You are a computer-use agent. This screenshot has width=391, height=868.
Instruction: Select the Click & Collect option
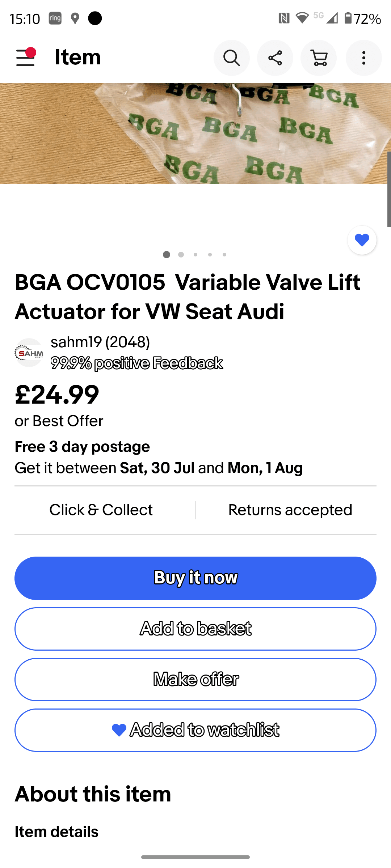[101, 510]
